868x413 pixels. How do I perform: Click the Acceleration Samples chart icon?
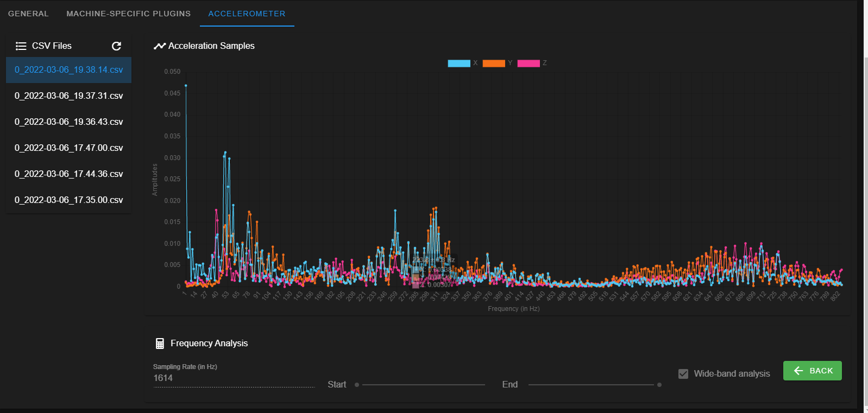(x=159, y=46)
